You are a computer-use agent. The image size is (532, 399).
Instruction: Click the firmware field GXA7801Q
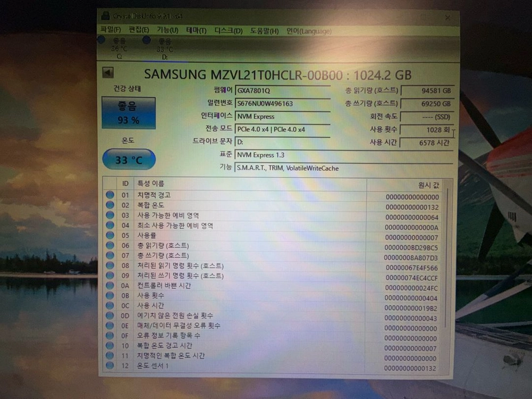pyautogui.click(x=282, y=90)
